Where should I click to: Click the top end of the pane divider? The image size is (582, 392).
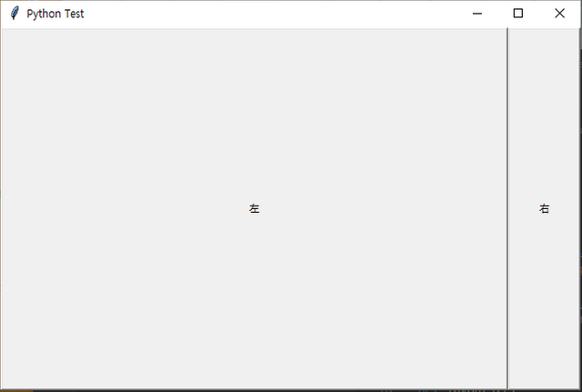tap(507, 32)
